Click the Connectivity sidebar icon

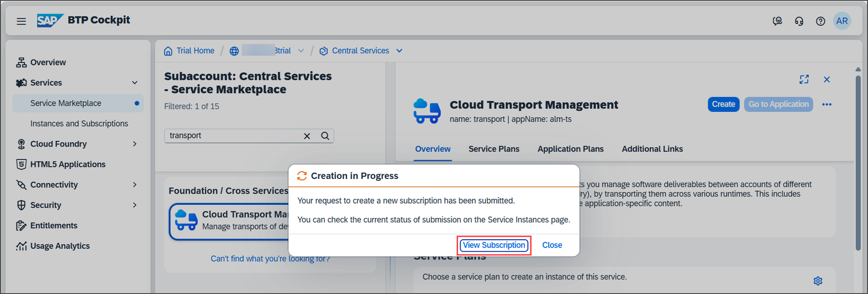pyautogui.click(x=21, y=184)
